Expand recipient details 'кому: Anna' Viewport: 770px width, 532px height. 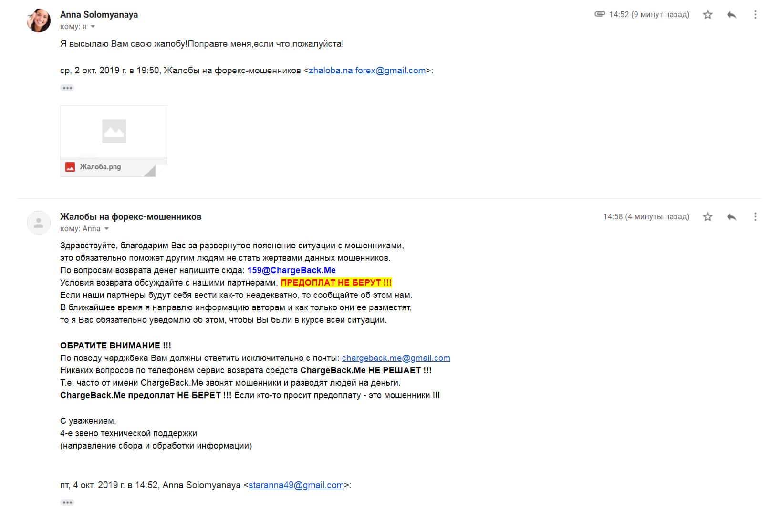[107, 229]
